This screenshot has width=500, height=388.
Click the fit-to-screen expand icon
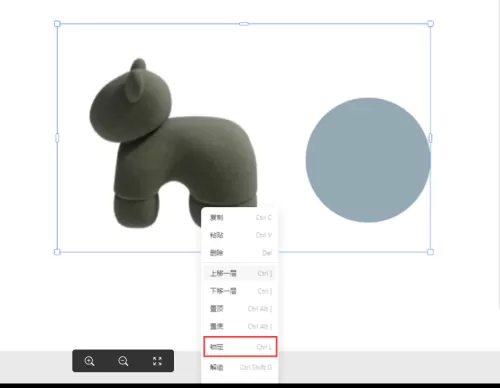[x=157, y=361]
